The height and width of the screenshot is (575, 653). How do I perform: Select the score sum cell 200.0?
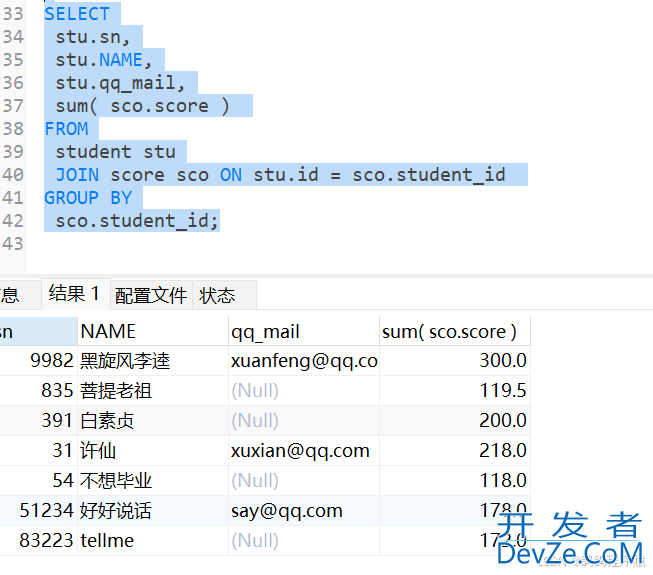coord(455,421)
